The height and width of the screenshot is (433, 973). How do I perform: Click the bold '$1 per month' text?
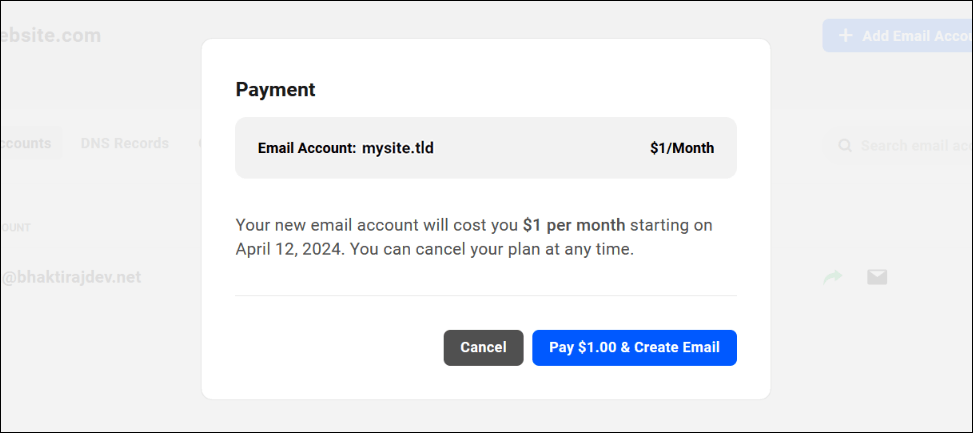click(x=574, y=225)
